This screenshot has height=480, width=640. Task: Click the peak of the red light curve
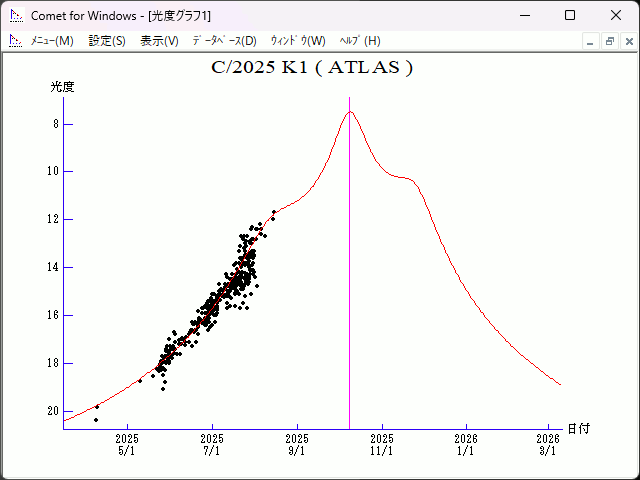[x=349, y=111]
